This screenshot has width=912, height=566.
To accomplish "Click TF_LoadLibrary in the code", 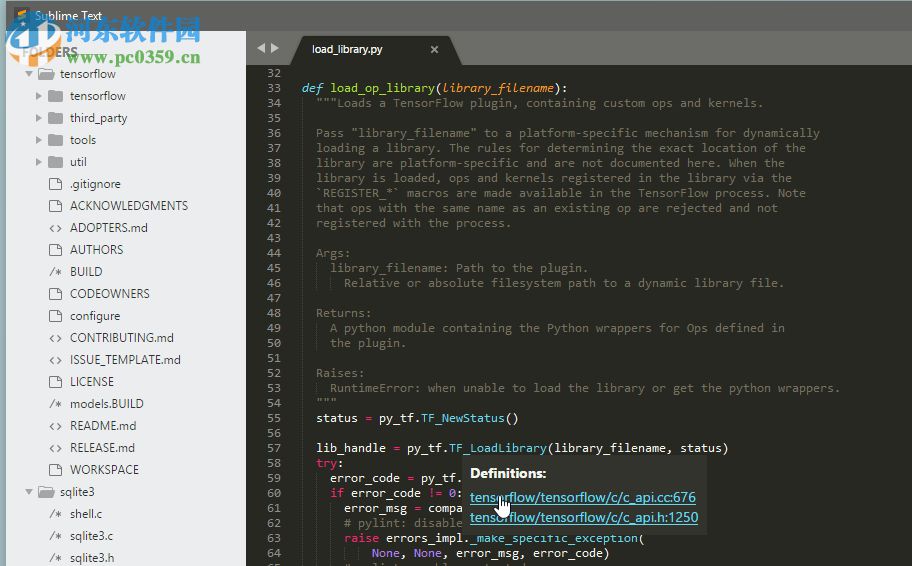I will [498, 448].
